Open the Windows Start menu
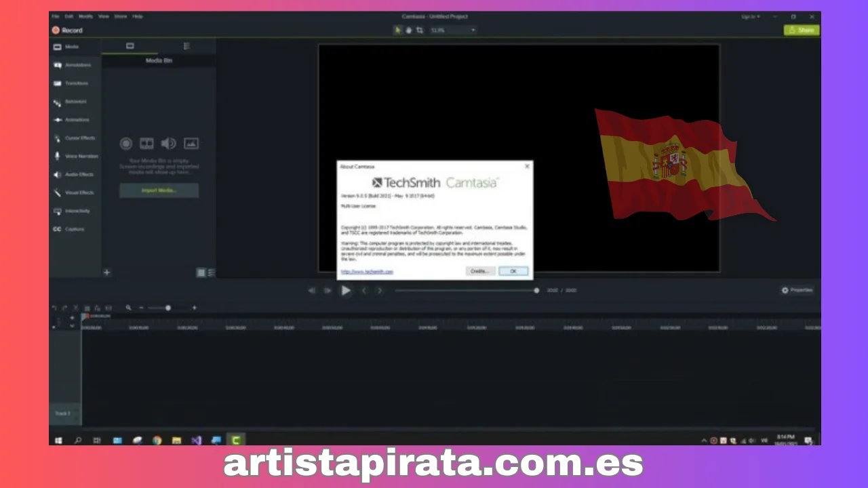This screenshot has width=868, height=488. click(58, 440)
